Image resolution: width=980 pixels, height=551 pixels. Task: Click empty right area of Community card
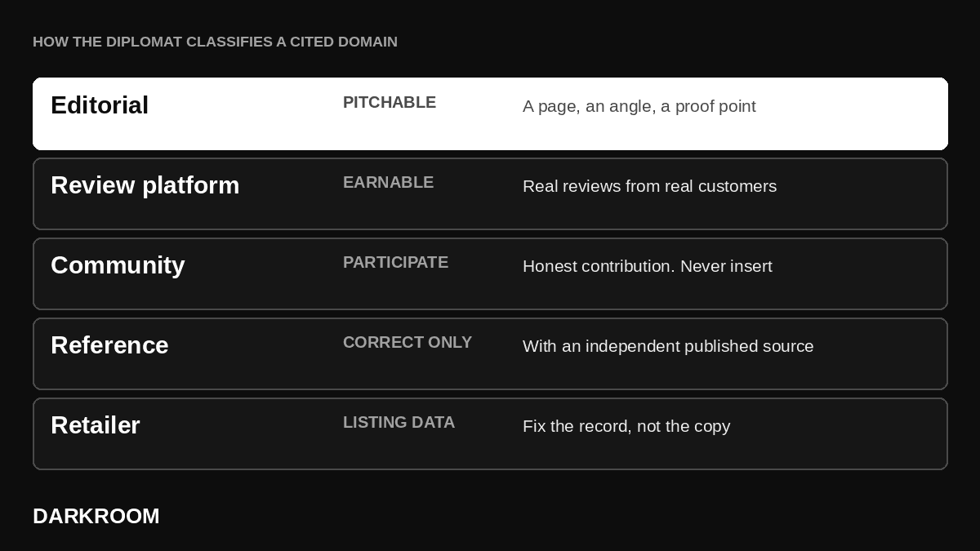point(857,286)
